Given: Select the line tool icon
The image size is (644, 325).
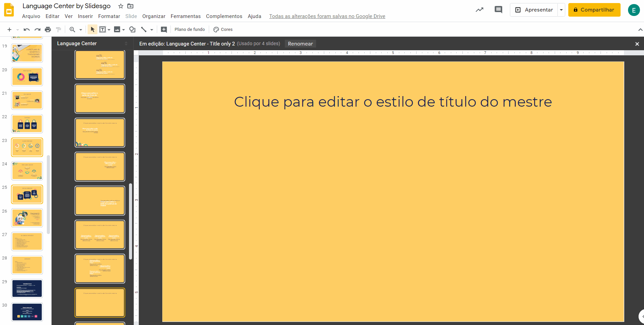Looking at the screenshot, I should [x=144, y=30].
